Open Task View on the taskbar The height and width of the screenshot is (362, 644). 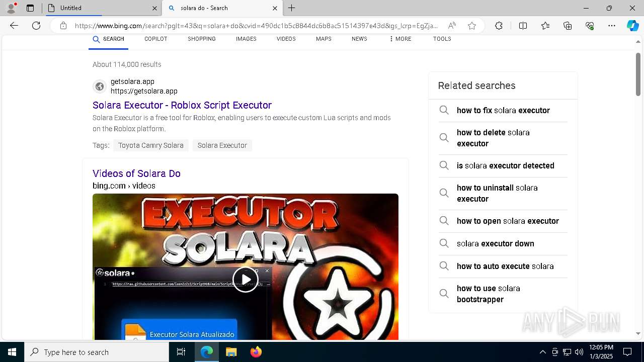tap(181, 352)
